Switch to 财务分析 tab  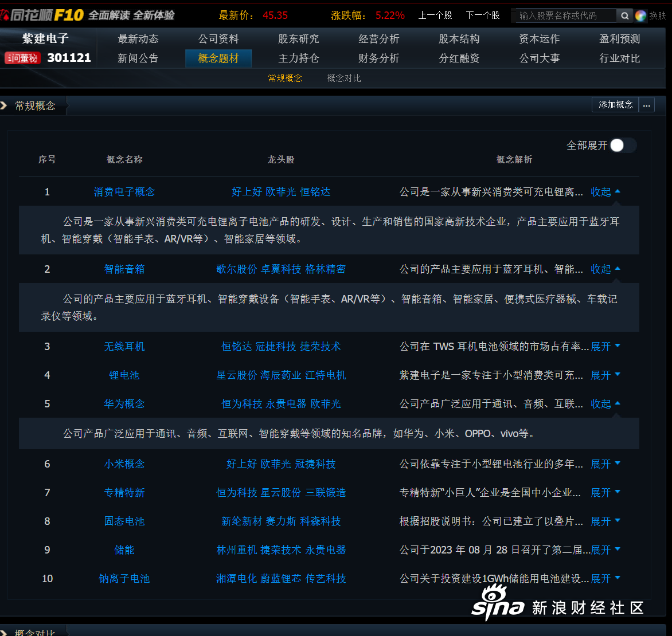pyautogui.click(x=379, y=58)
